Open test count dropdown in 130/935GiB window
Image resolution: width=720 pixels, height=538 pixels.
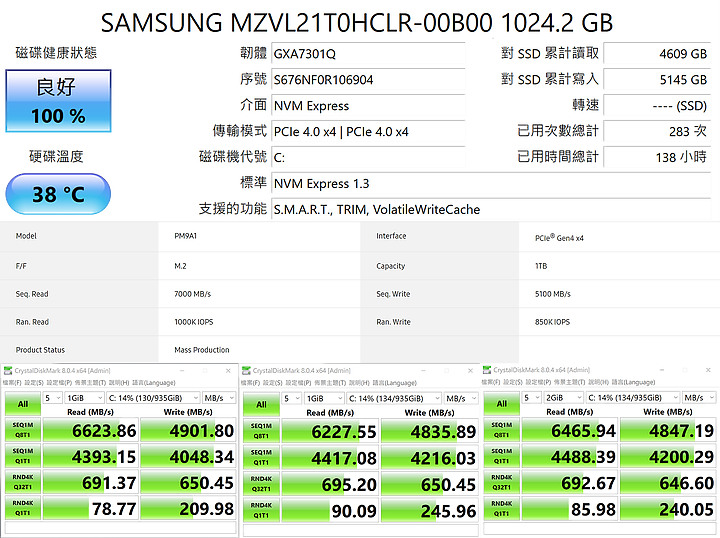tap(52, 398)
